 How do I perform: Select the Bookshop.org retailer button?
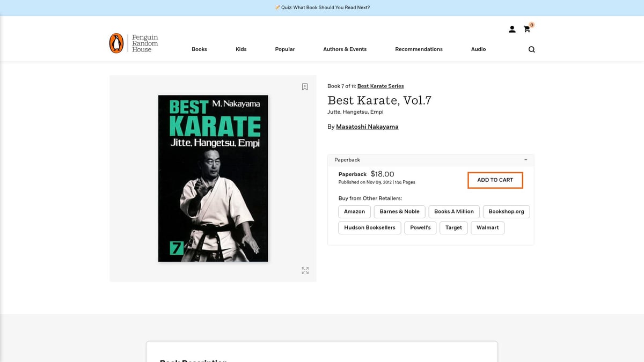[x=506, y=212]
